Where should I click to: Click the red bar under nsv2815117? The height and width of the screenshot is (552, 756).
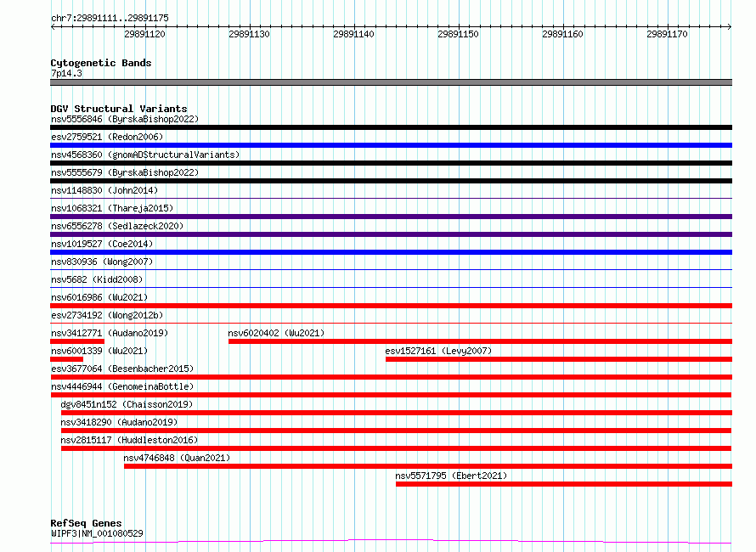point(396,448)
